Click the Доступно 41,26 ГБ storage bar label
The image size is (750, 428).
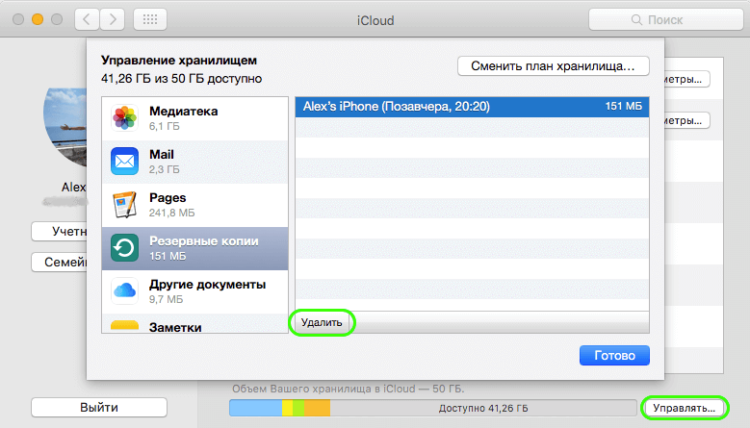(483, 408)
